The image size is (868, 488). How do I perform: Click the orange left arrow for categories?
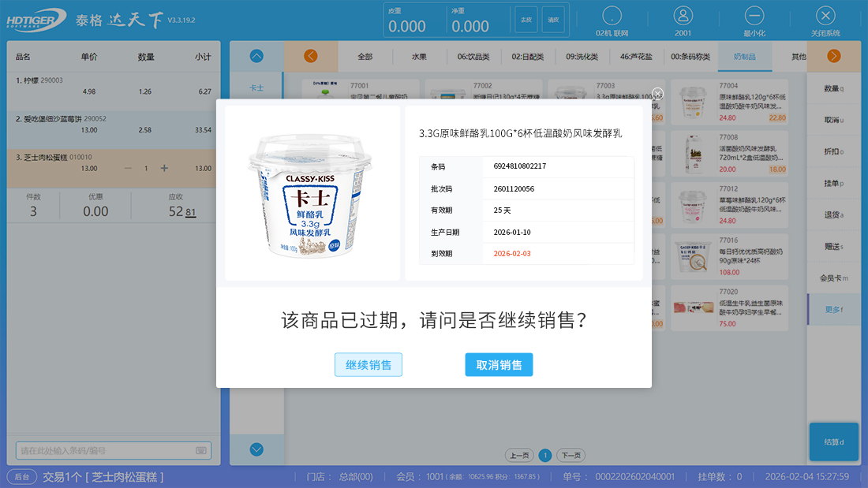point(310,56)
